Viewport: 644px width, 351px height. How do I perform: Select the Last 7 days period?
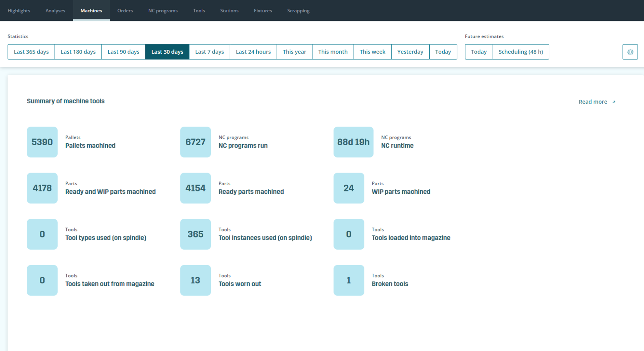pyautogui.click(x=209, y=52)
